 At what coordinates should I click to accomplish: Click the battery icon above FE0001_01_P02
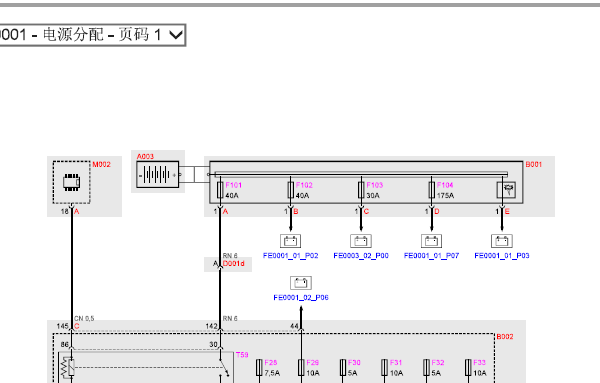coord(290,241)
